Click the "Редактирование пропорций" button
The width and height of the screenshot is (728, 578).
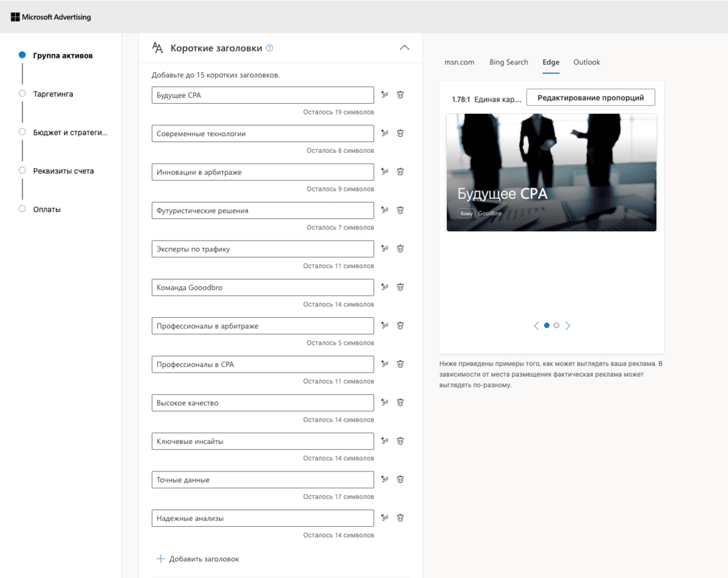click(590, 97)
